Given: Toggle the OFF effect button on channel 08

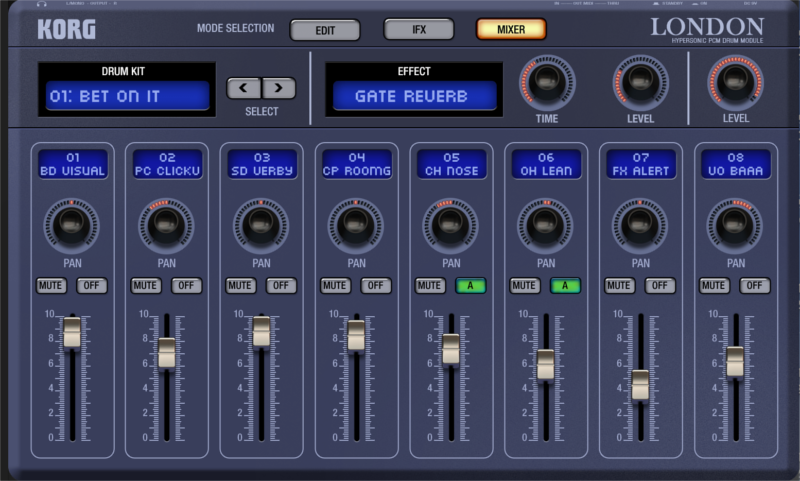Looking at the screenshot, I should pos(755,286).
